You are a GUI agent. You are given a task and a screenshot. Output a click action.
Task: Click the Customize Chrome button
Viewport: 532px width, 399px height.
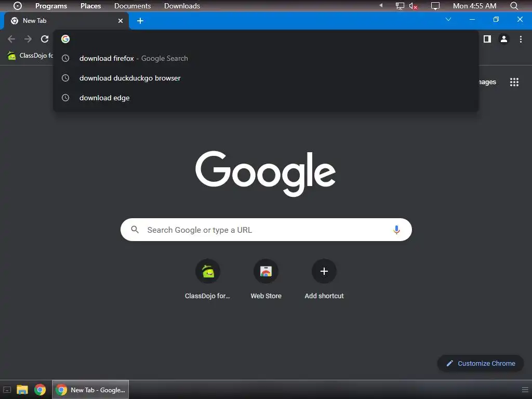[481, 363]
